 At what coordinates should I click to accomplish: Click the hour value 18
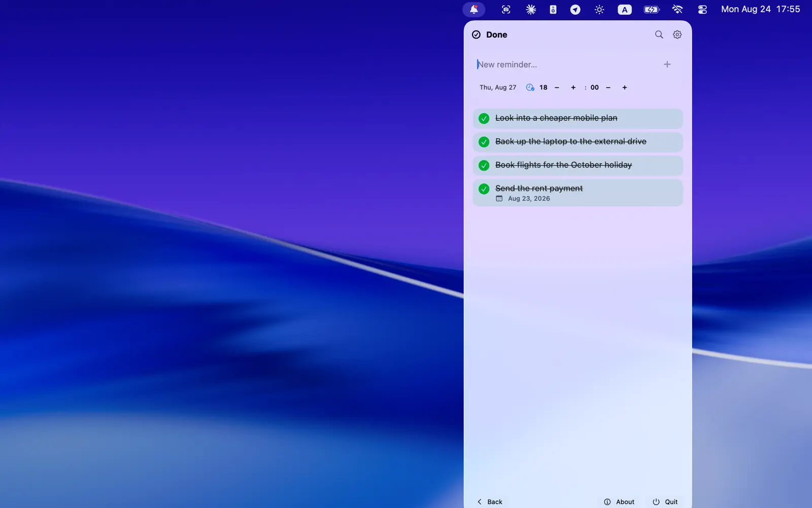click(x=544, y=87)
